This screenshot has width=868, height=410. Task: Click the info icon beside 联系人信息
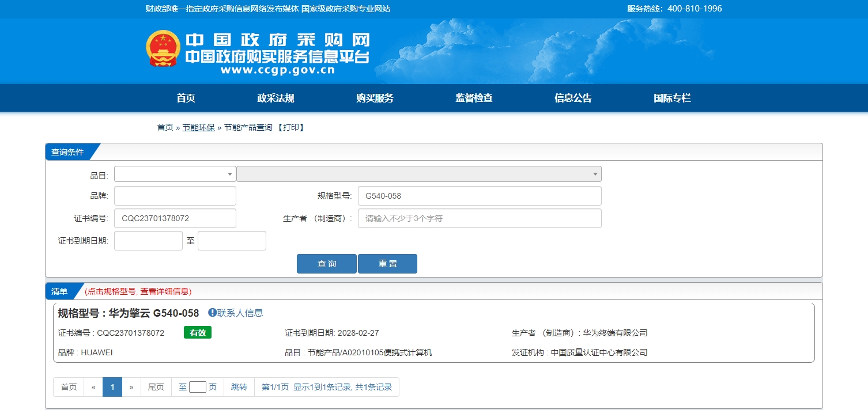point(212,313)
